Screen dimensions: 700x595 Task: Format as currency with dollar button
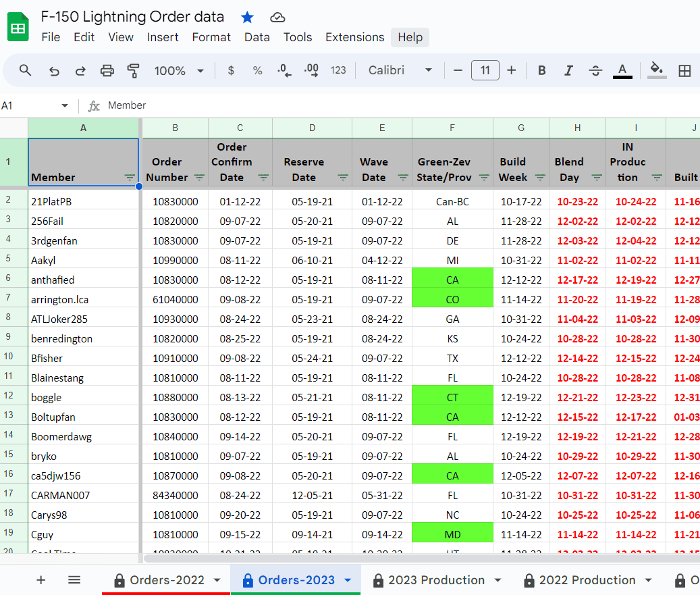click(231, 70)
